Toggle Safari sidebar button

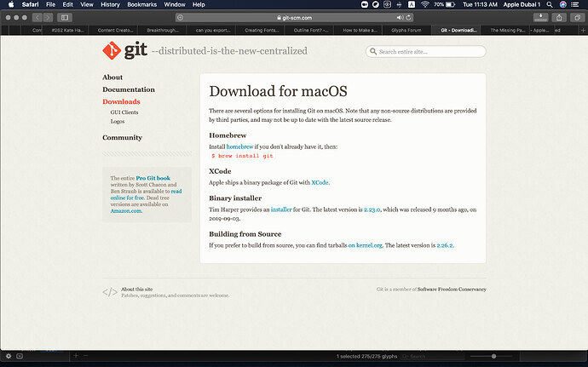65,18
